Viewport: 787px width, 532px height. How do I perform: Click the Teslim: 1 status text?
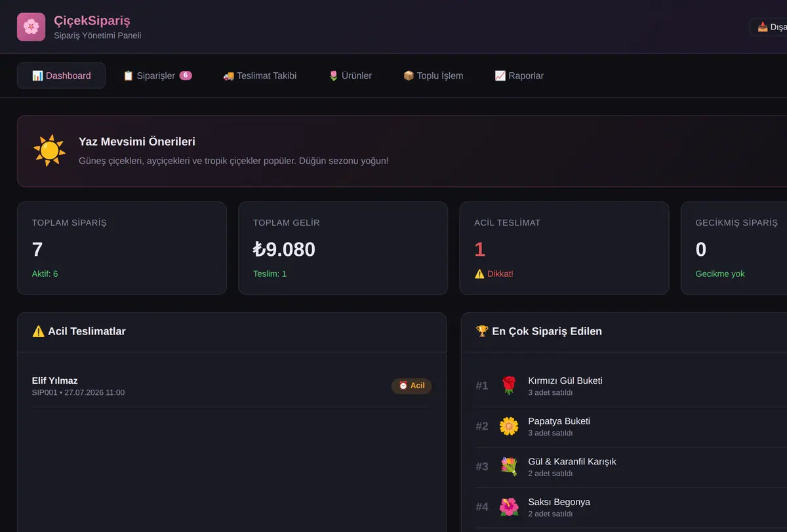click(270, 274)
